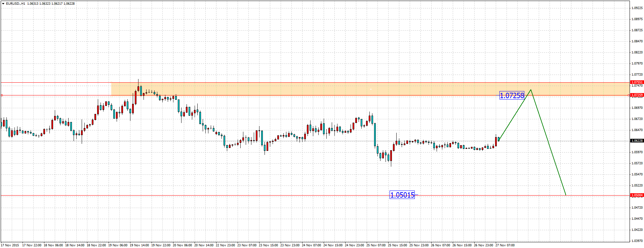Click the 17 Nov 2015 date axis label
Viewport: 644px width, 248px height.
tap(10, 245)
